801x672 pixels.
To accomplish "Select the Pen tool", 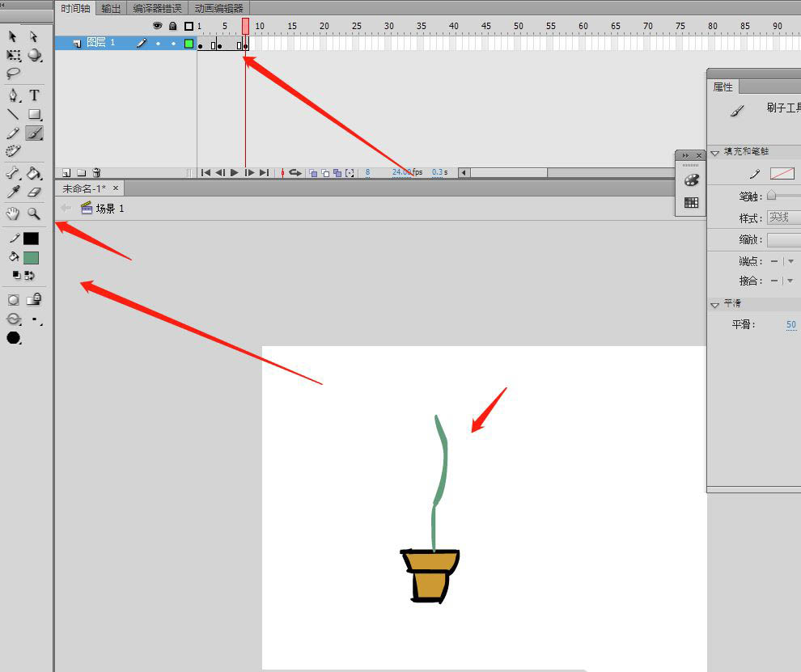I will (13, 95).
